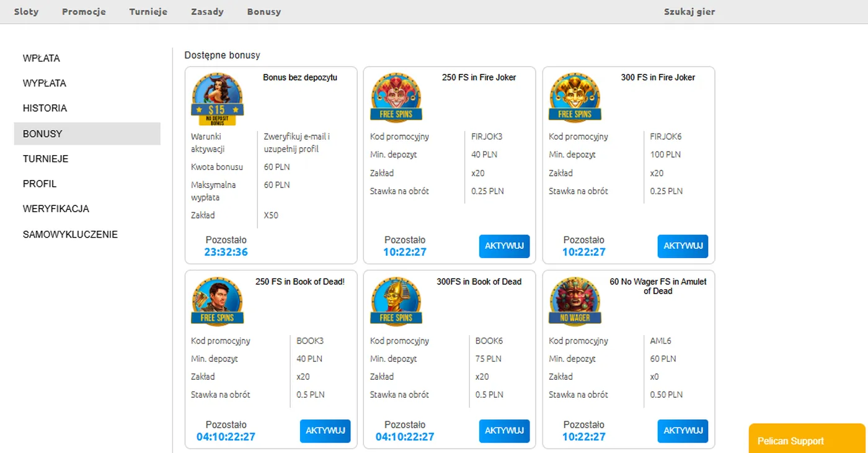Activate the 250 FS in Book of Dead bonus
Screen dimensions: 868x453
tap(325, 431)
